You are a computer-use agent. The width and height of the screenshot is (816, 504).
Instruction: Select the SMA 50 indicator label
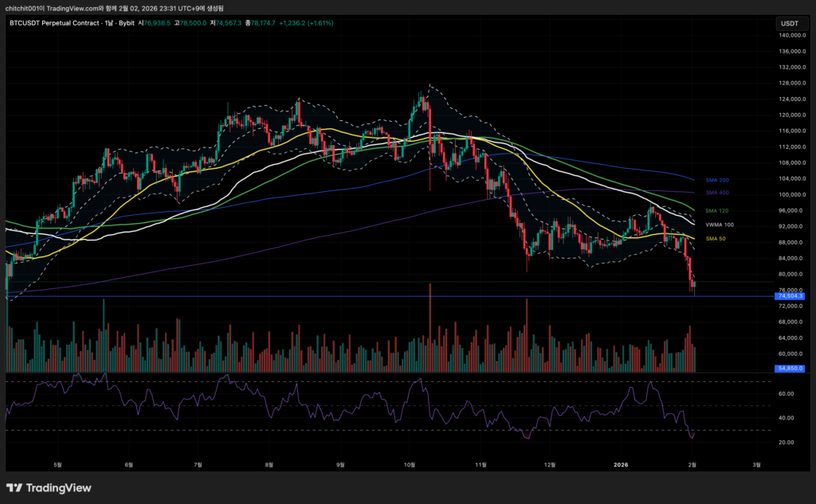click(x=716, y=239)
